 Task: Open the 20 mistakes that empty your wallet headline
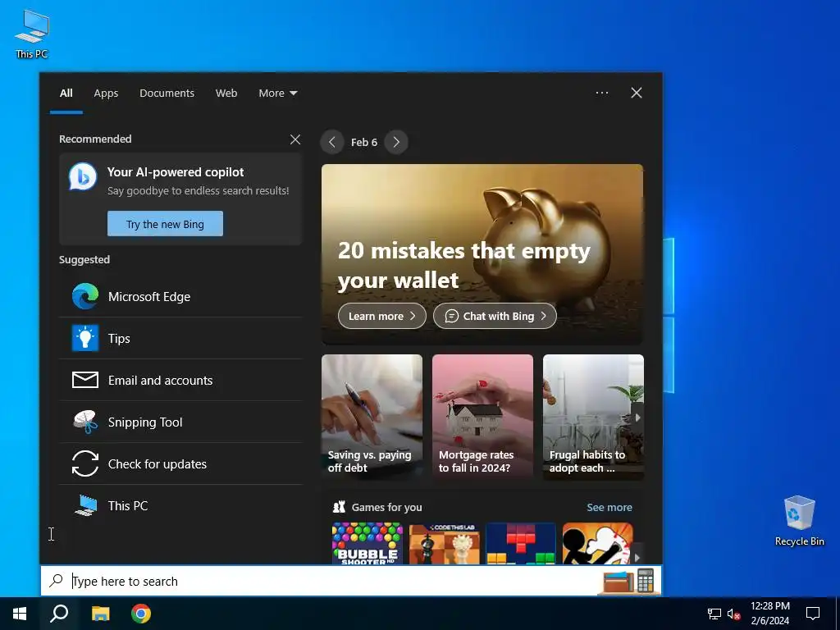464,265
